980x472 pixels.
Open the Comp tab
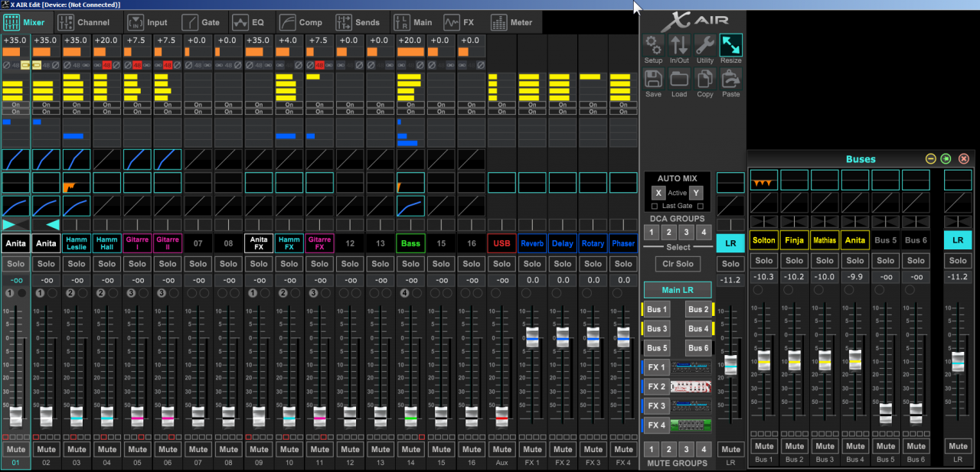[x=302, y=22]
